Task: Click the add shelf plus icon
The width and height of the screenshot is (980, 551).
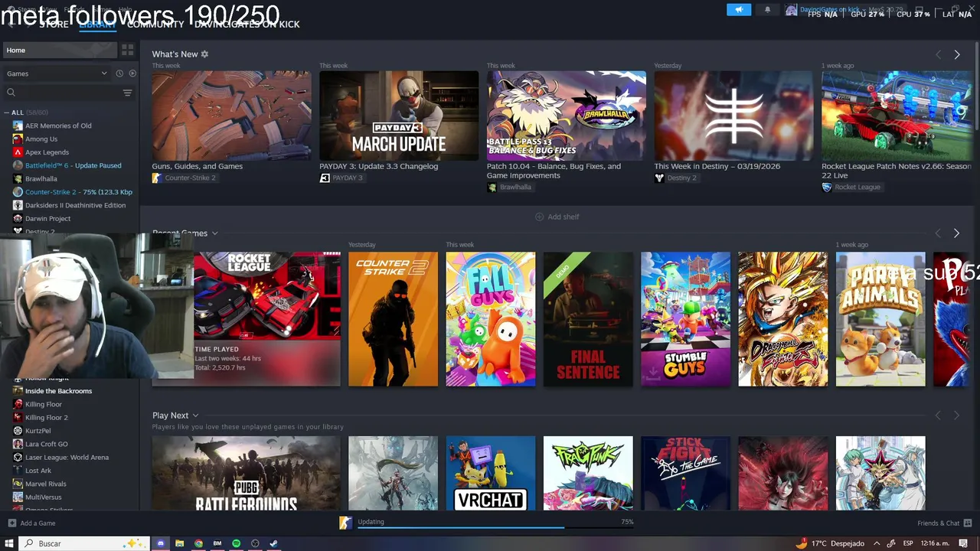Action: click(x=539, y=217)
